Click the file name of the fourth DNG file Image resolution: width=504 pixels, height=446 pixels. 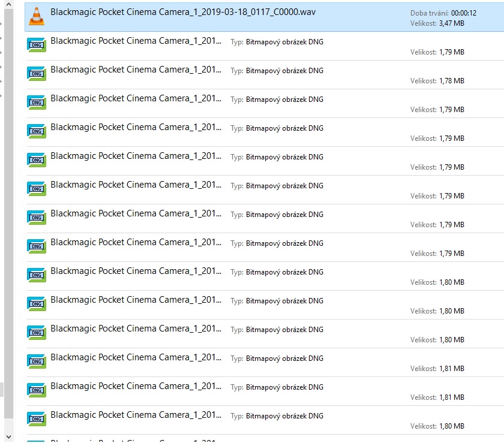click(x=136, y=127)
